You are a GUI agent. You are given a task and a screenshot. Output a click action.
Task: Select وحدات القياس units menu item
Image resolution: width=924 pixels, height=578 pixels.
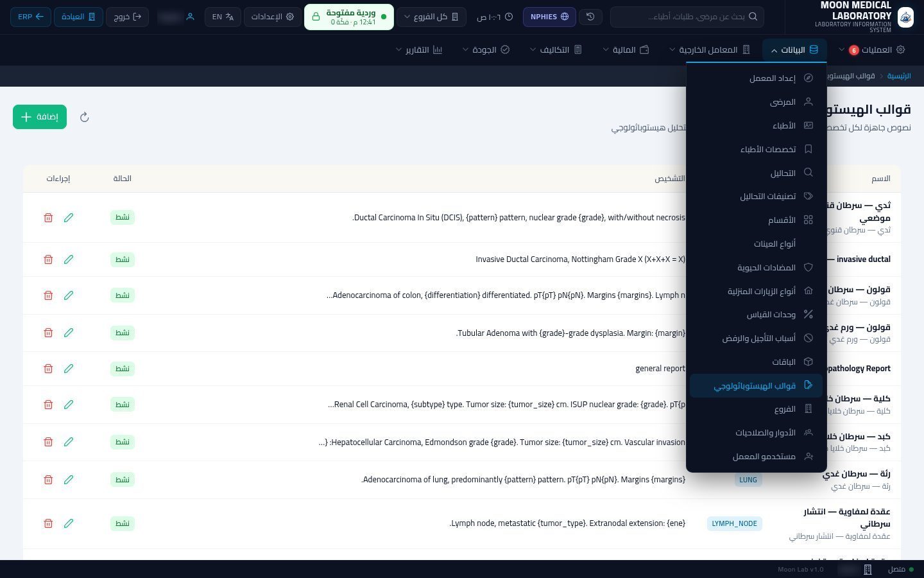756,315
